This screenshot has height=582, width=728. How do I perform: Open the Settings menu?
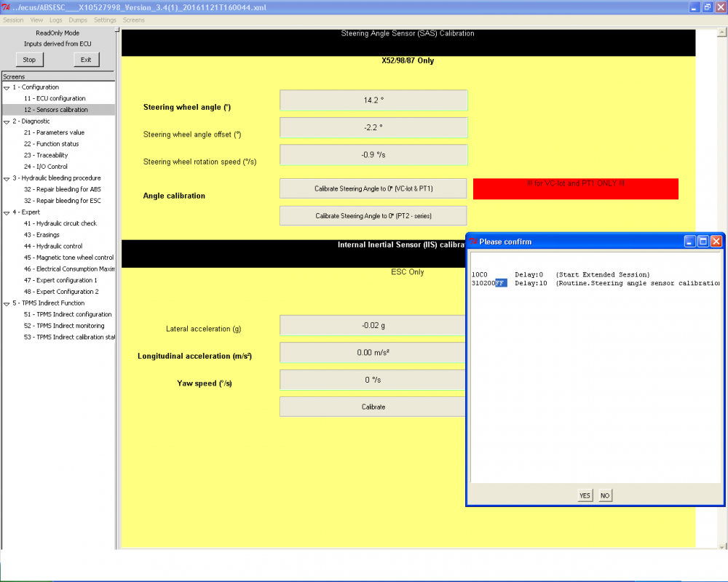pos(105,20)
